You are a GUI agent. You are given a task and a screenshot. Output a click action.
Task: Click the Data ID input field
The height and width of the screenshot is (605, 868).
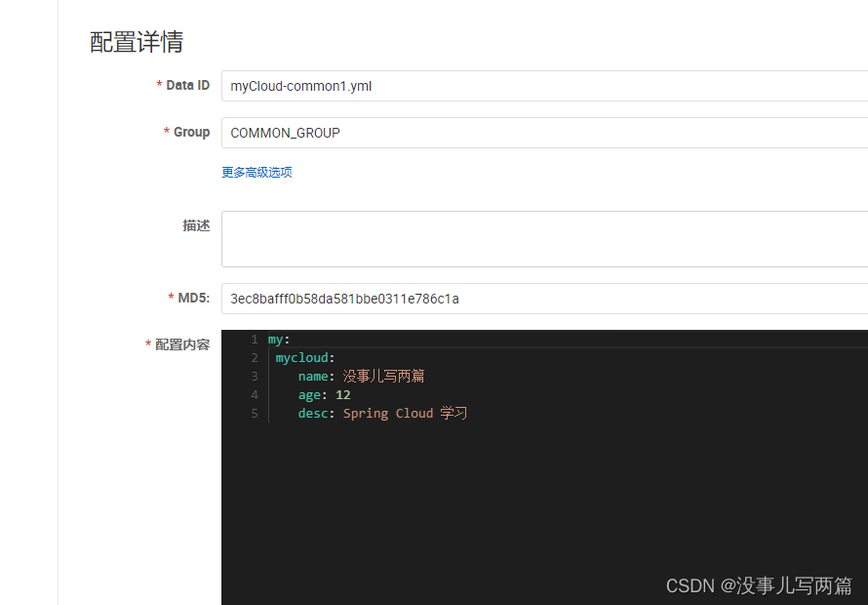click(x=545, y=86)
